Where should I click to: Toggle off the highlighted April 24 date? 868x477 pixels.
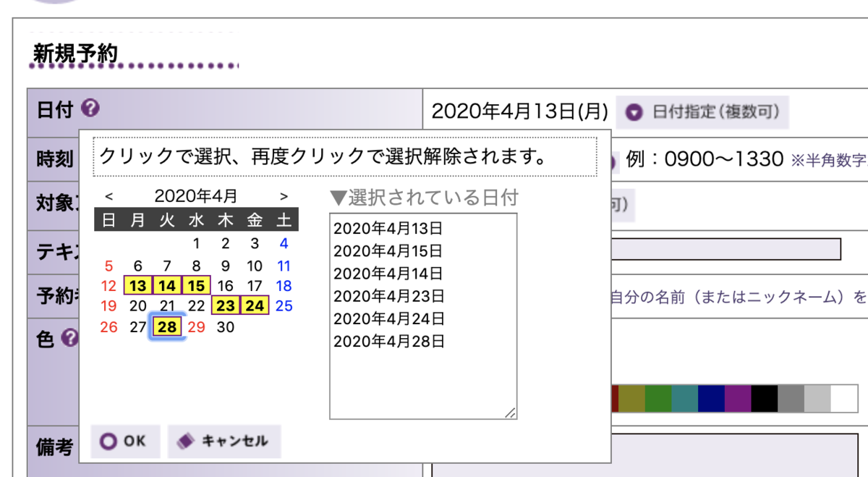pyautogui.click(x=254, y=305)
